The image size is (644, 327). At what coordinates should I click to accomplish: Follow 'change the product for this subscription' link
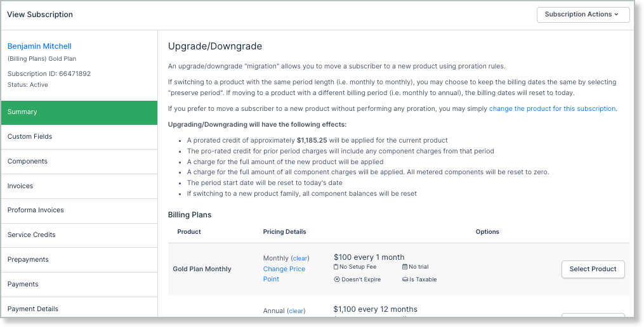tap(552, 109)
